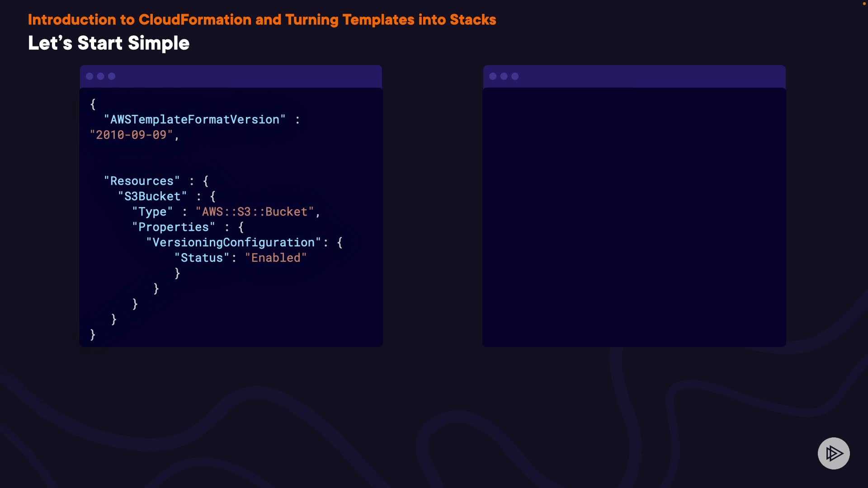868x488 pixels.
Task: Click the "VersioningConfiguration" key
Action: click(233, 243)
